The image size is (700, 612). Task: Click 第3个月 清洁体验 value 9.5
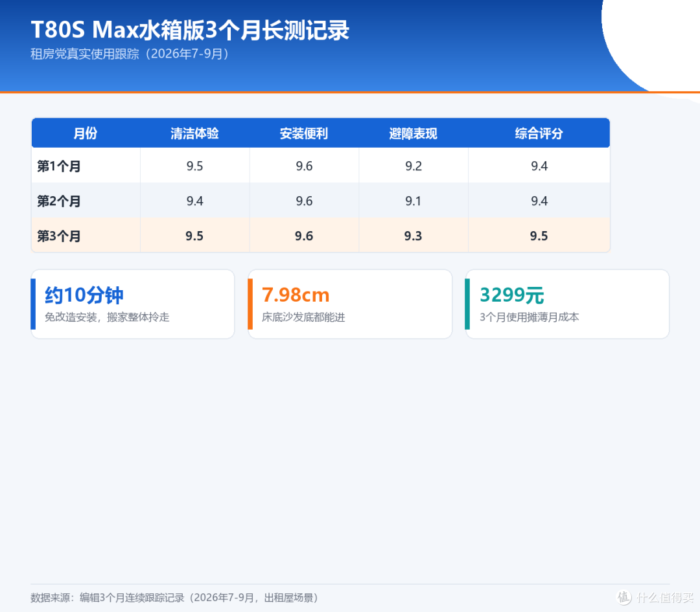click(194, 236)
